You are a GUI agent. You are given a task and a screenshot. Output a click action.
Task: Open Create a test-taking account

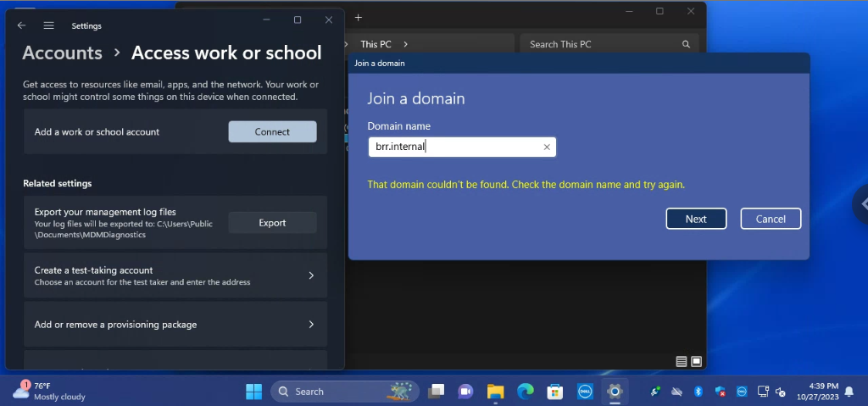pyautogui.click(x=175, y=275)
